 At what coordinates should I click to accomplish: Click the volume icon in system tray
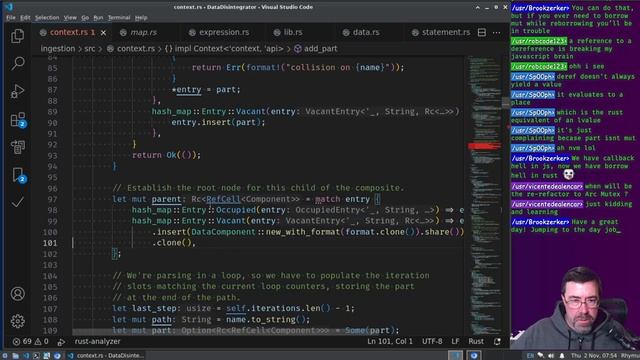point(551,356)
